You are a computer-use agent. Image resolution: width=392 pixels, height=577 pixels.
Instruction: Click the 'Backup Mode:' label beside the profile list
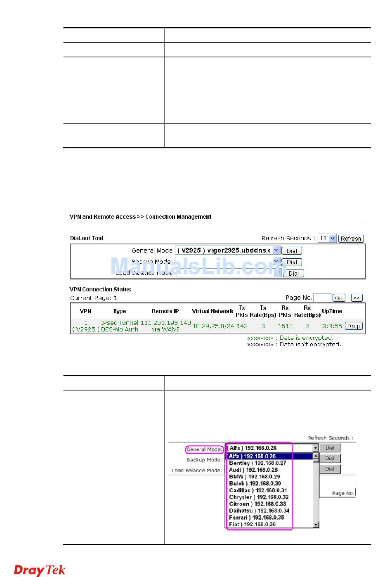tap(204, 460)
